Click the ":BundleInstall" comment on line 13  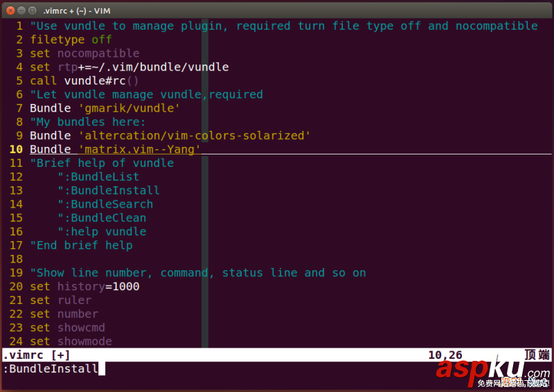pyautogui.click(x=109, y=190)
